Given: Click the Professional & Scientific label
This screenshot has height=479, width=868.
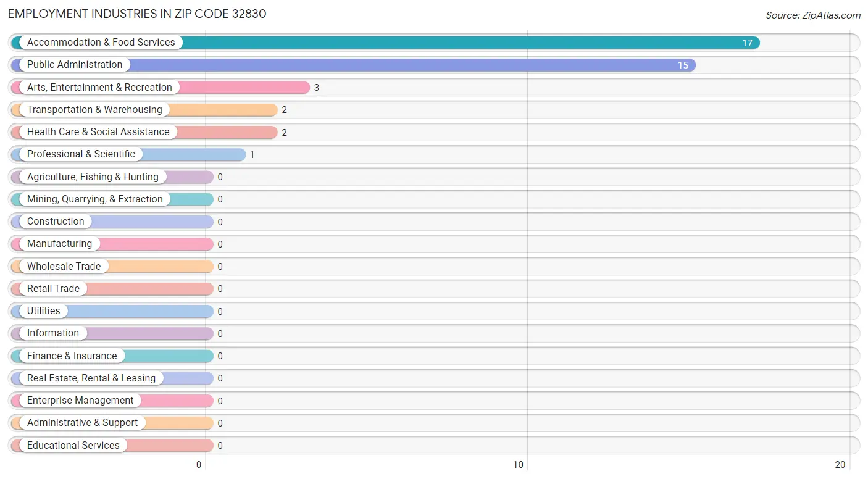Looking at the screenshot, I should click(x=81, y=154).
